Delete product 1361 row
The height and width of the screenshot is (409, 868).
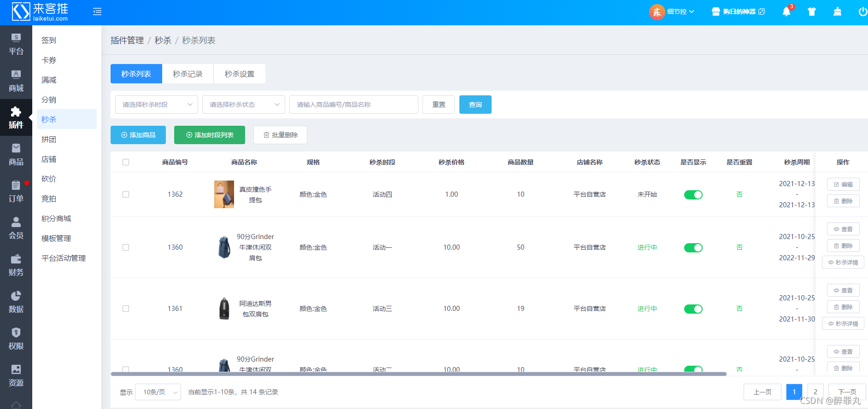843,307
